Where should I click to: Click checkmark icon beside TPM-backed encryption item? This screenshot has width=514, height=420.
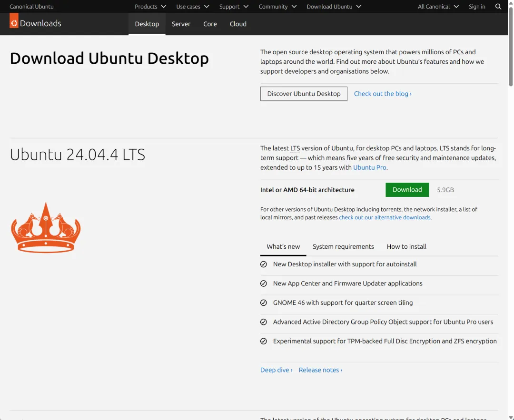tap(264, 342)
